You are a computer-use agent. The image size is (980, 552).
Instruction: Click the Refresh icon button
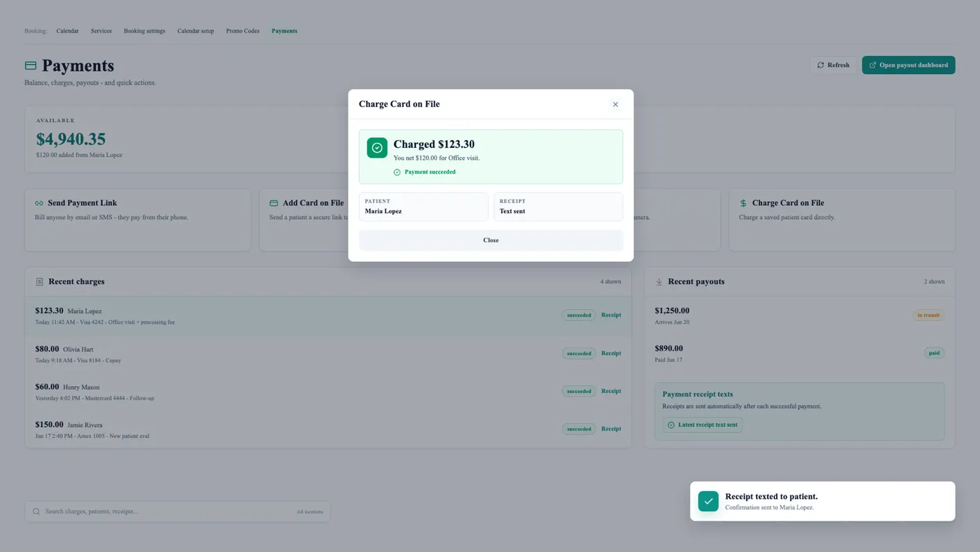pos(820,65)
